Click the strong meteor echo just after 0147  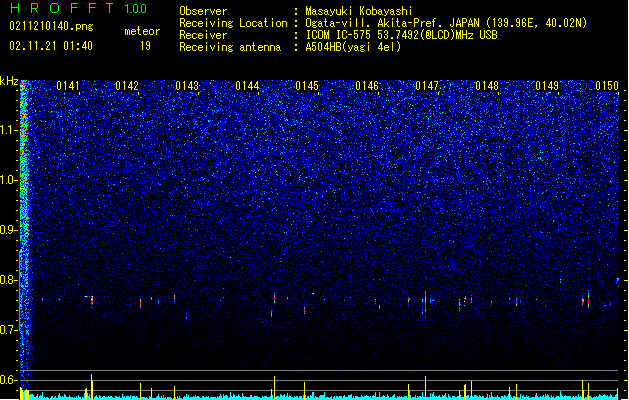point(425,304)
